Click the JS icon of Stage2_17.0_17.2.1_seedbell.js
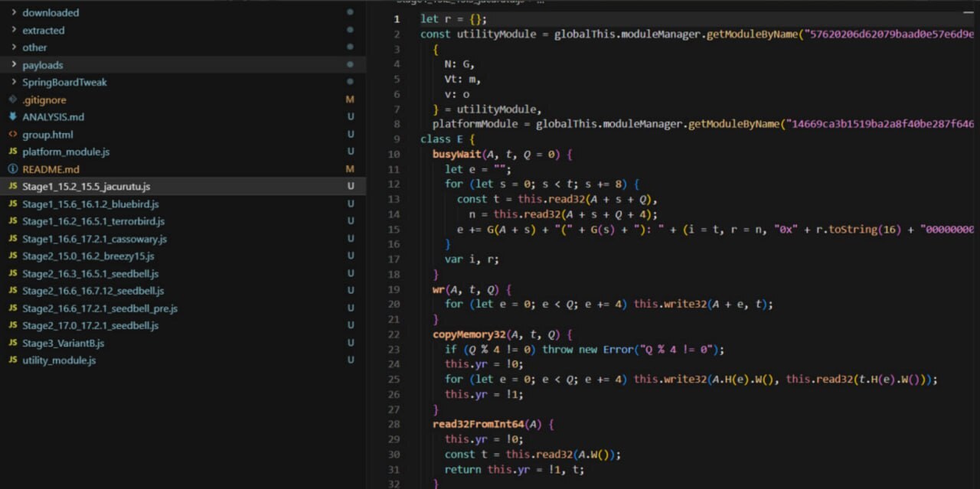 [12, 325]
